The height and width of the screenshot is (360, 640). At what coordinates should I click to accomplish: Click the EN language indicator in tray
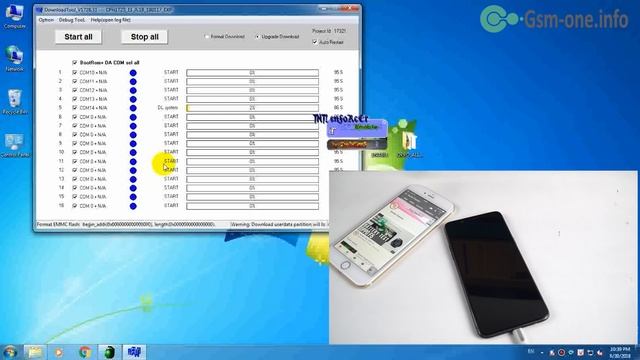pos(531,351)
